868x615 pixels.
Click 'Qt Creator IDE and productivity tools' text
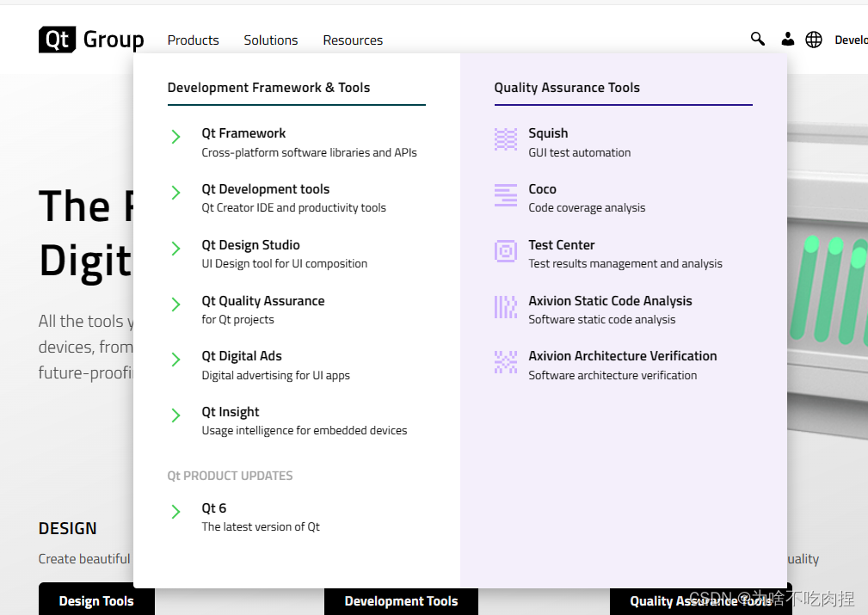(293, 207)
